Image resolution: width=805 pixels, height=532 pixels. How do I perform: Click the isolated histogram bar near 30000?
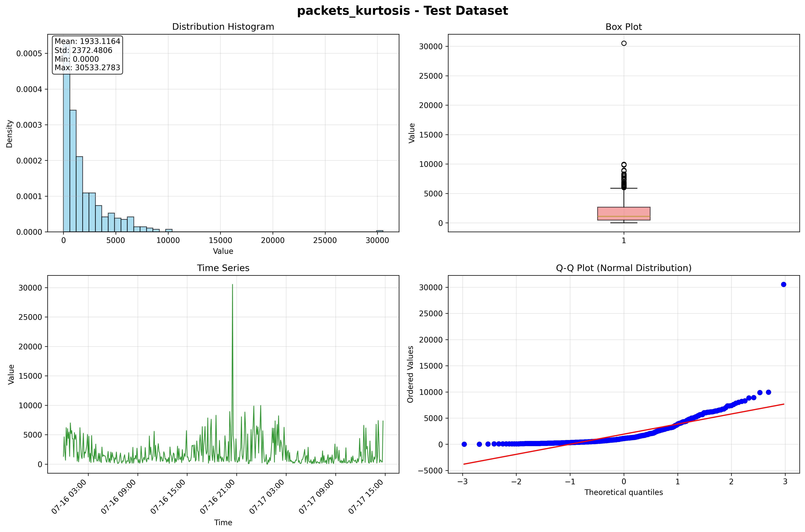(x=380, y=231)
